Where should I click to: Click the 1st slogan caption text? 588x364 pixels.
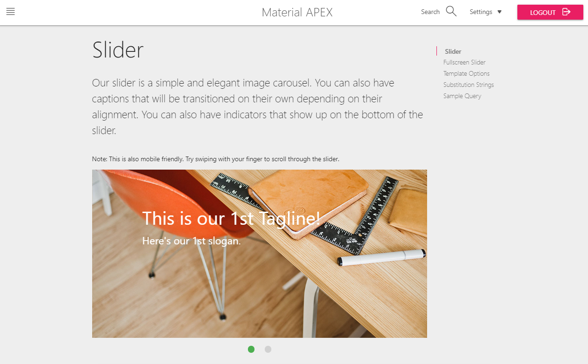(x=191, y=241)
